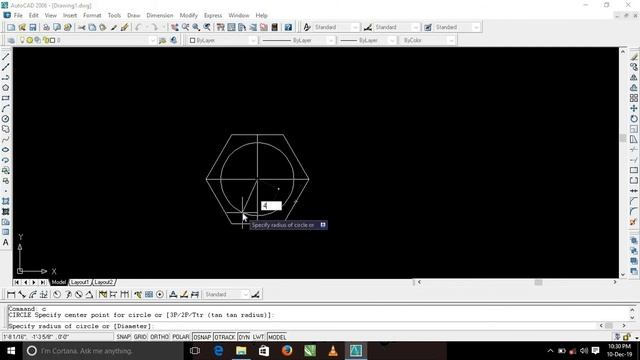
Task: Open the lineweight control ByLayer dropdown
Action: tap(392, 40)
